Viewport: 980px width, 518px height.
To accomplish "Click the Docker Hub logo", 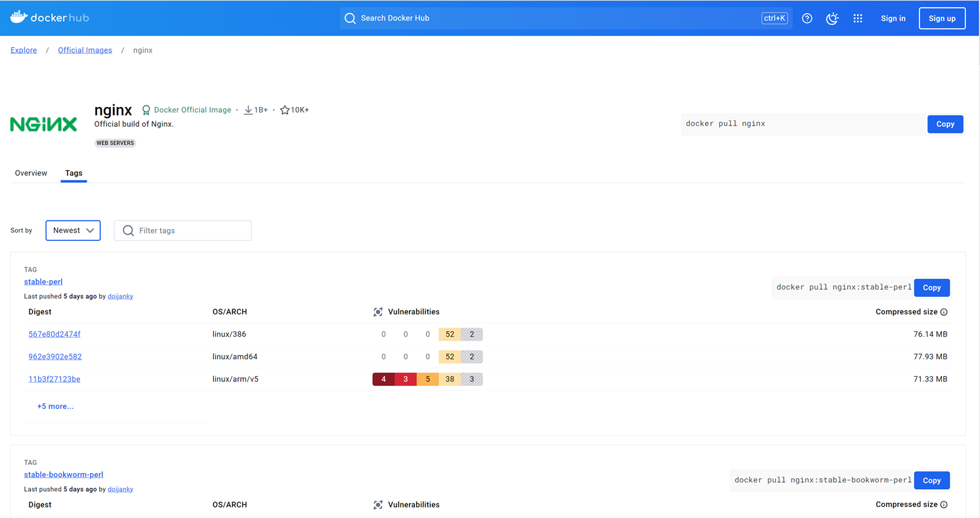I will [x=49, y=18].
